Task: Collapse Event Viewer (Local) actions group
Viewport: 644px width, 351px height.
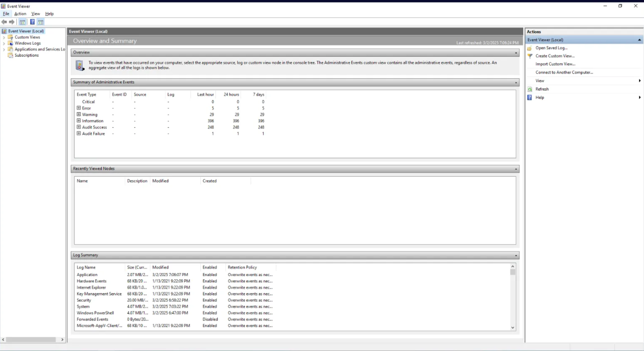Action: [639, 40]
